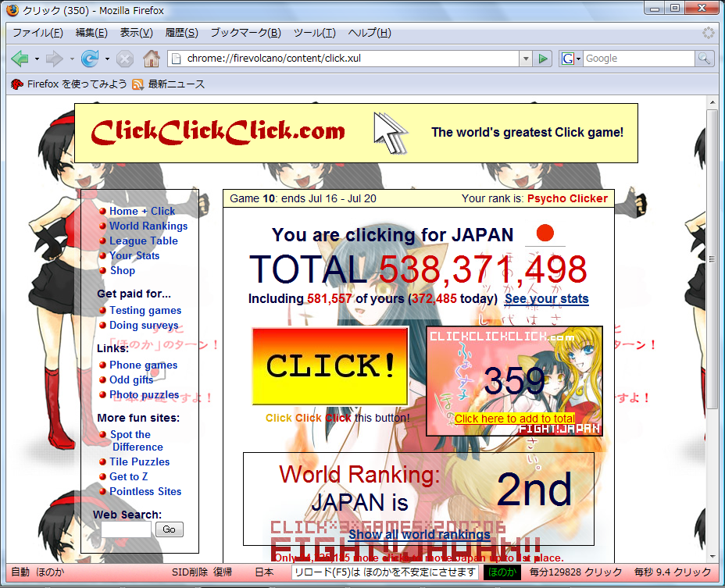Image resolution: width=725 pixels, height=588 pixels.
Task: Click the big CLICK! button
Action: [330, 365]
